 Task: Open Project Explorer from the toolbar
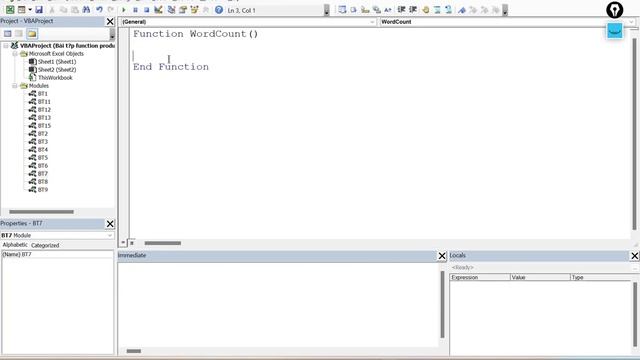coord(171,10)
